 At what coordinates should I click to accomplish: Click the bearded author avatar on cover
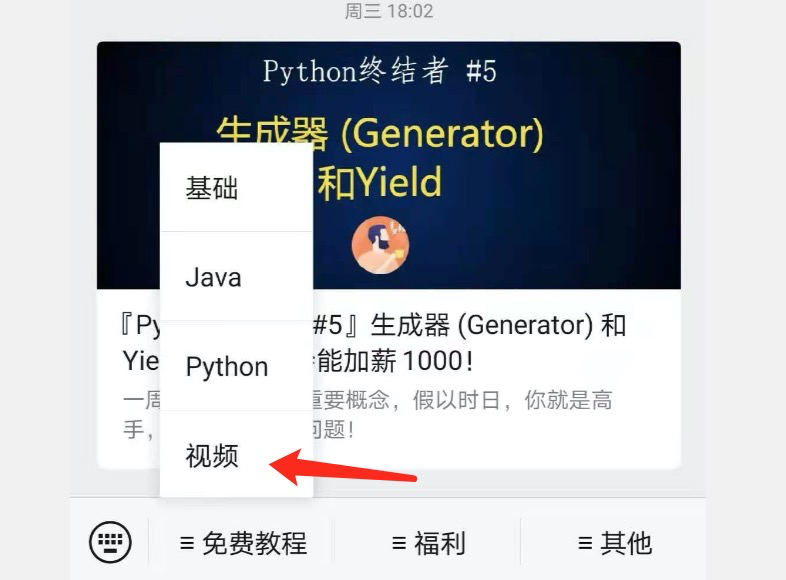pyautogui.click(x=380, y=245)
